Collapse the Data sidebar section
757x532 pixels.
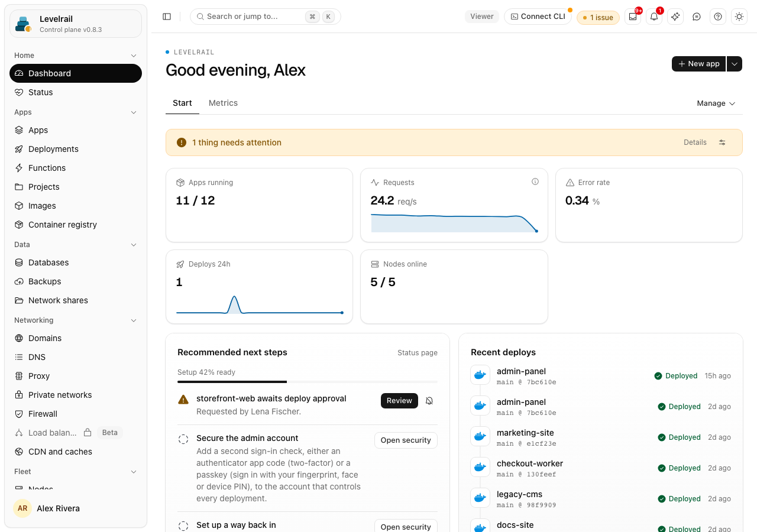click(x=134, y=245)
